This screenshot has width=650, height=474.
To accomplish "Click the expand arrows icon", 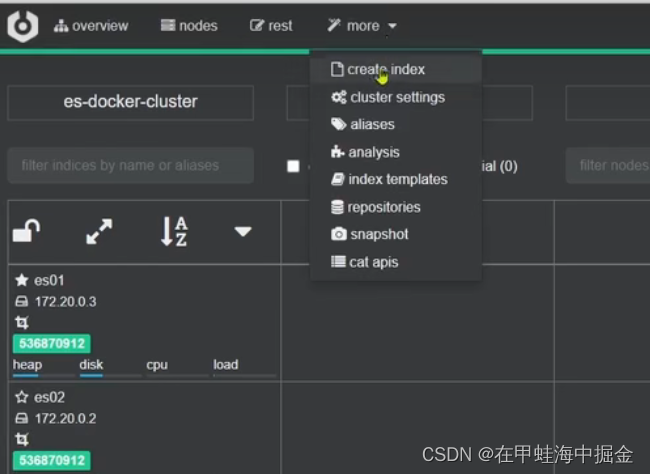I will pos(99,231).
